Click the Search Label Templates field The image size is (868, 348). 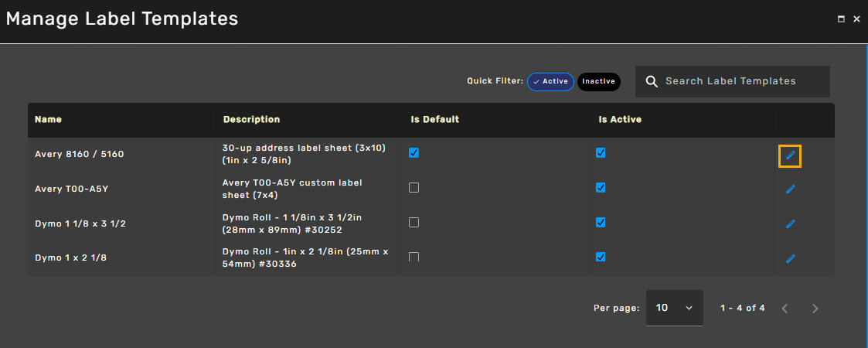click(x=733, y=81)
